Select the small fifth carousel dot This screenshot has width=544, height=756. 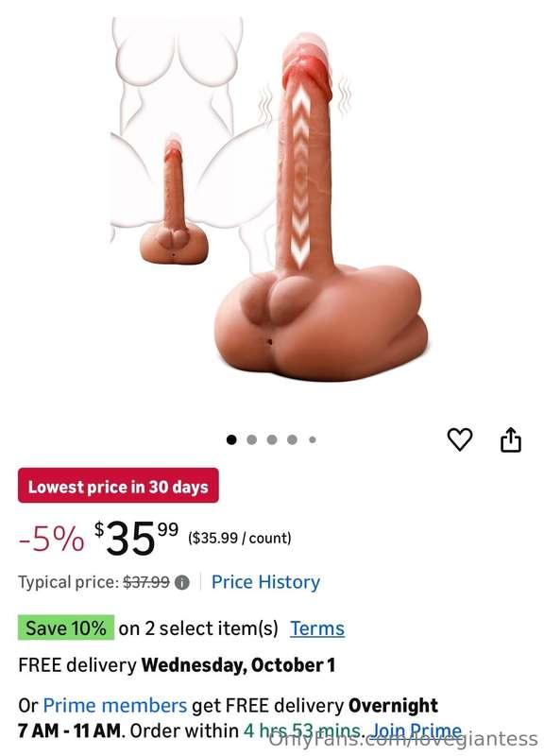313,439
